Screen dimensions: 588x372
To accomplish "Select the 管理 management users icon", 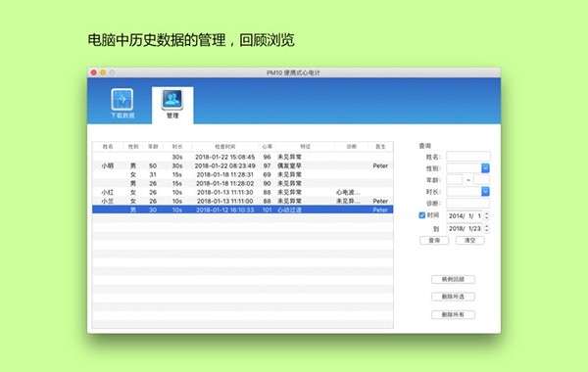I will pyautogui.click(x=172, y=99).
